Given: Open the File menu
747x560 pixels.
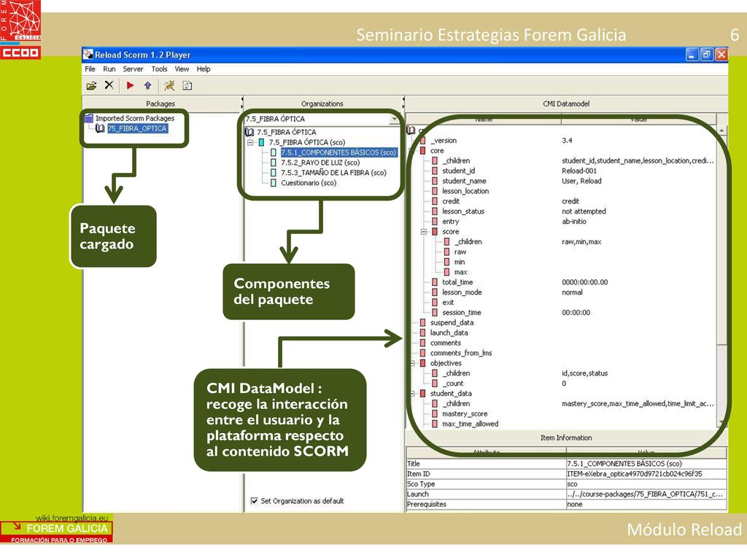Looking at the screenshot, I should [90, 69].
